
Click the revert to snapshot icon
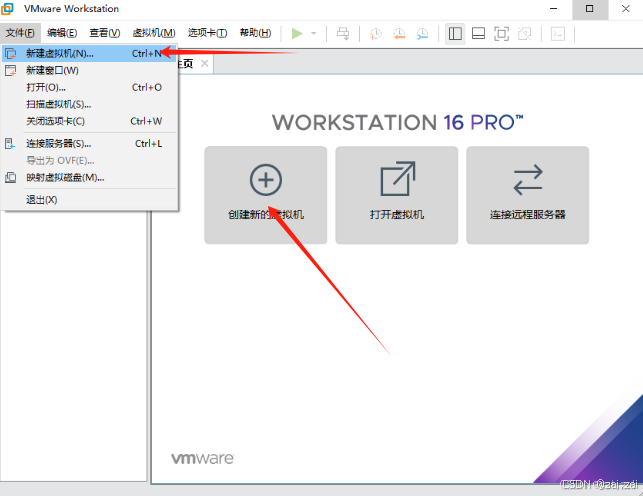tap(399, 34)
